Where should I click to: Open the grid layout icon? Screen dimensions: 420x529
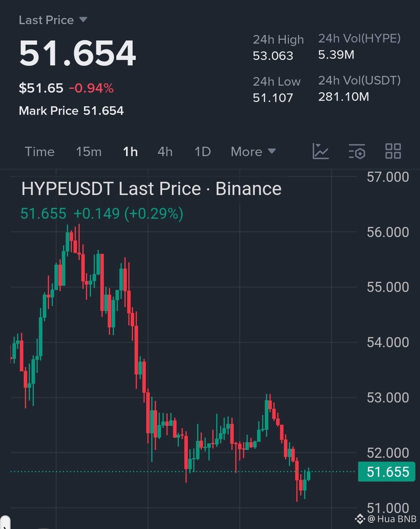pos(393,151)
